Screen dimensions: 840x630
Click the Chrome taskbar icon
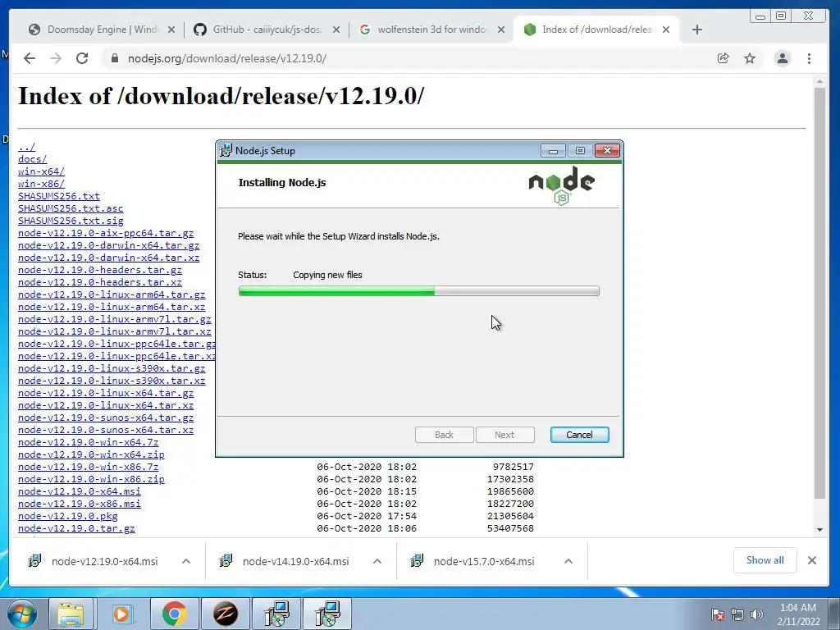pos(174,614)
